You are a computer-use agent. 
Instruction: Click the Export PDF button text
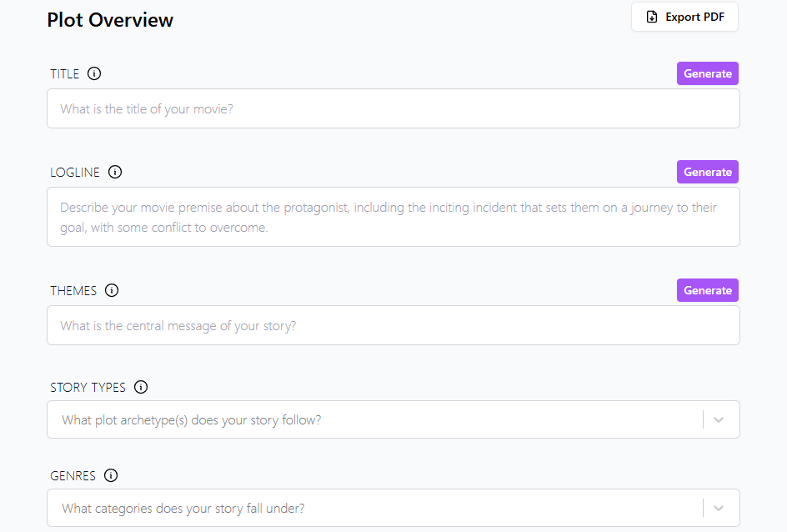(694, 17)
